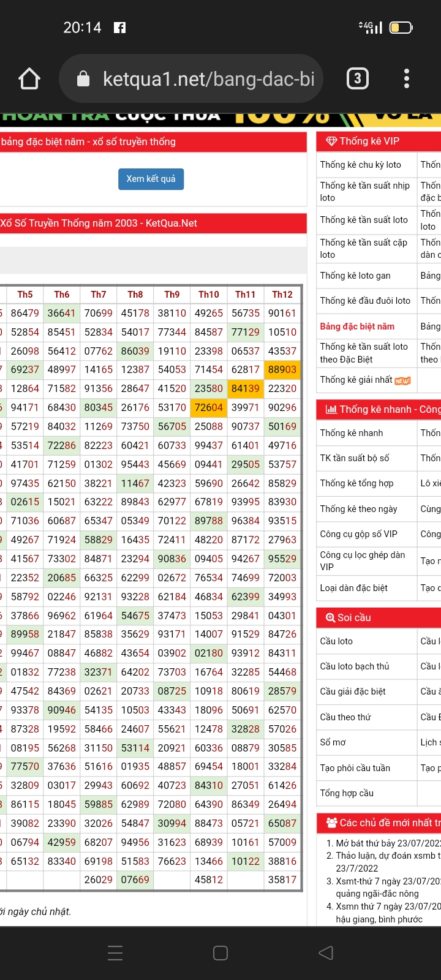Open the Sổ mơ link
Image resolution: width=441 pixels, height=980 pixels.
(333, 742)
